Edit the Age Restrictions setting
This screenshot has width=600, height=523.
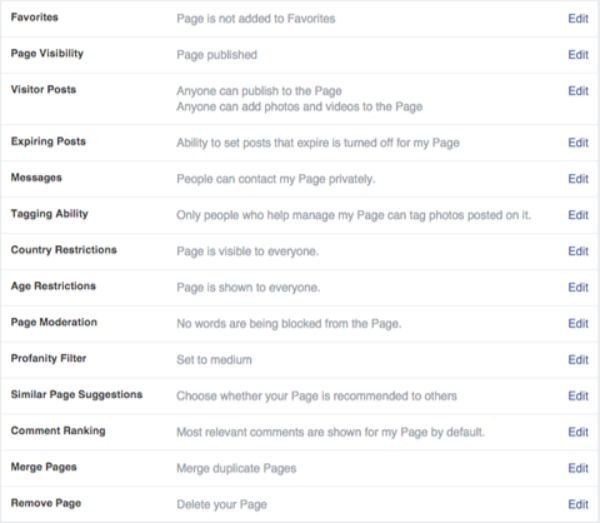(578, 287)
